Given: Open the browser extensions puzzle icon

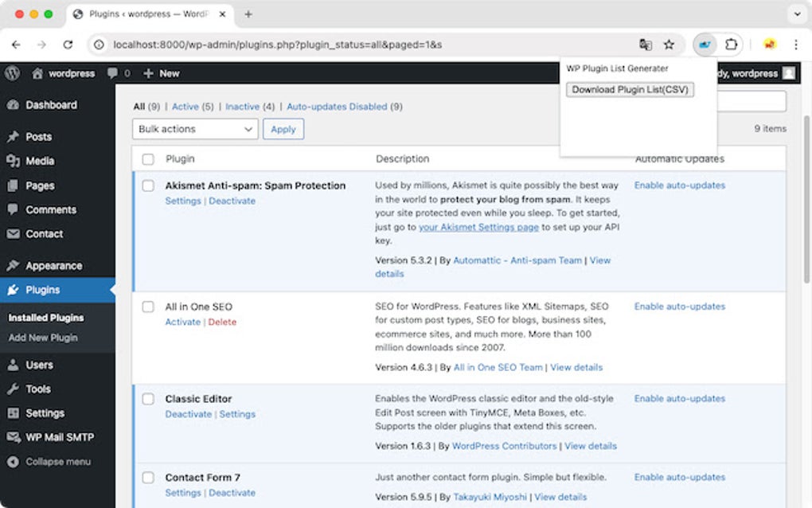Looking at the screenshot, I should pos(731,45).
